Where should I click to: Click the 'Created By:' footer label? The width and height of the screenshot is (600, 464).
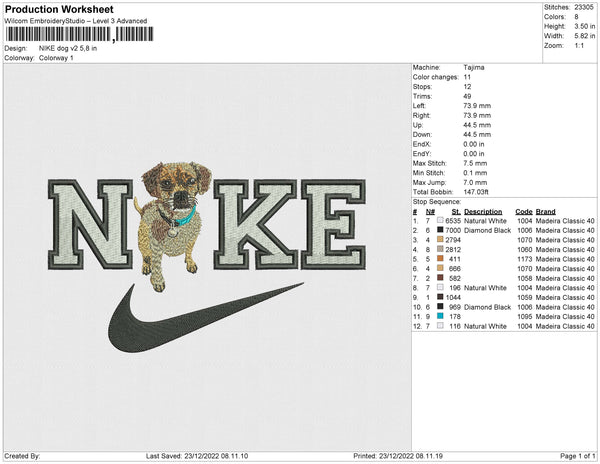22,456
